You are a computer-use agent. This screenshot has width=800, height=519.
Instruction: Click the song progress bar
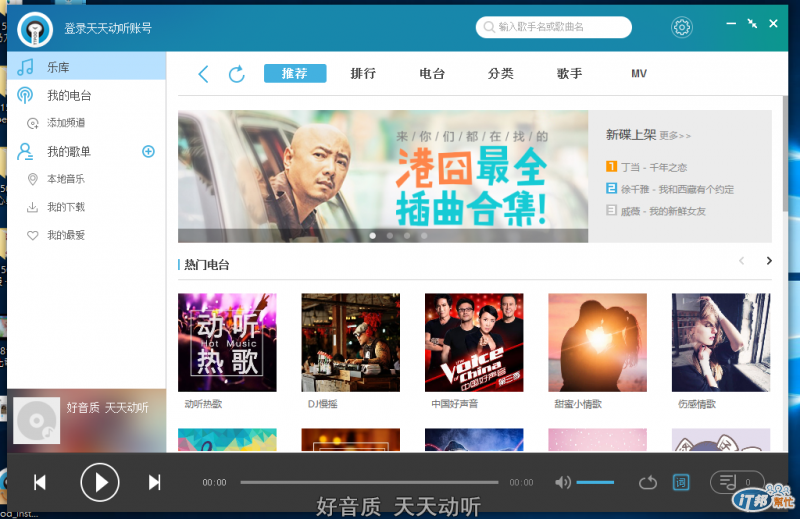369,482
